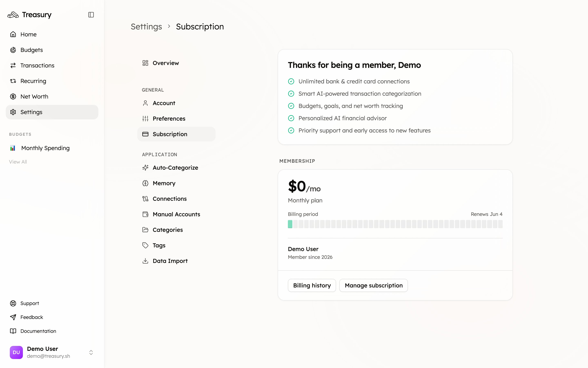Click the Manual Accounts wallet icon
The width and height of the screenshot is (588, 368).
pos(145,214)
